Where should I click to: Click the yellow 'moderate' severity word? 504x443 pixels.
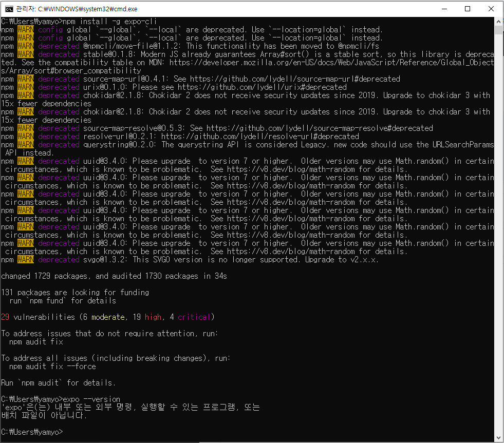click(108, 317)
